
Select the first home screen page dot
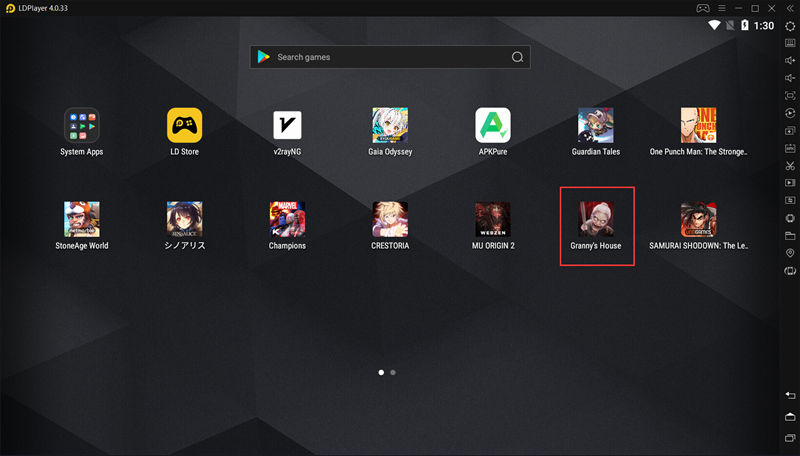(x=381, y=372)
